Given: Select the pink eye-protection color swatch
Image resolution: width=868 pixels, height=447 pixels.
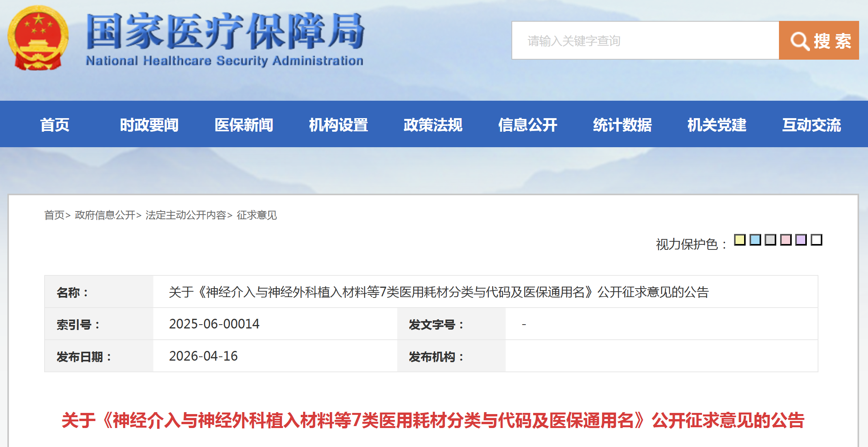Looking at the screenshot, I should coord(786,241).
